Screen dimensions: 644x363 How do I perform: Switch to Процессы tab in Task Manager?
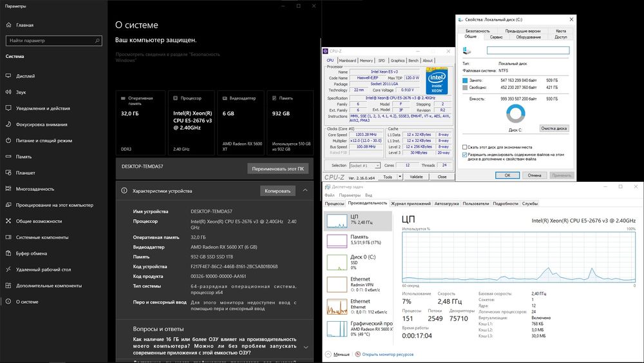[334, 204]
